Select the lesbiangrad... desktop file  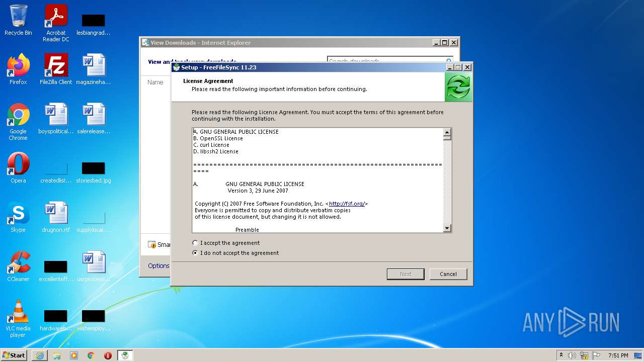pos(94,24)
